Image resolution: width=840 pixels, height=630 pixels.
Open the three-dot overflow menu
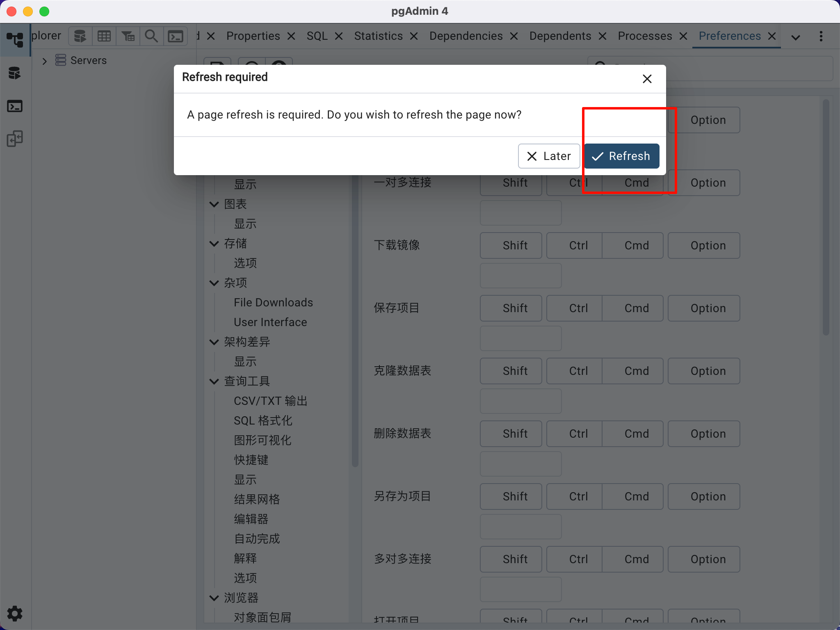[x=820, y=36]
